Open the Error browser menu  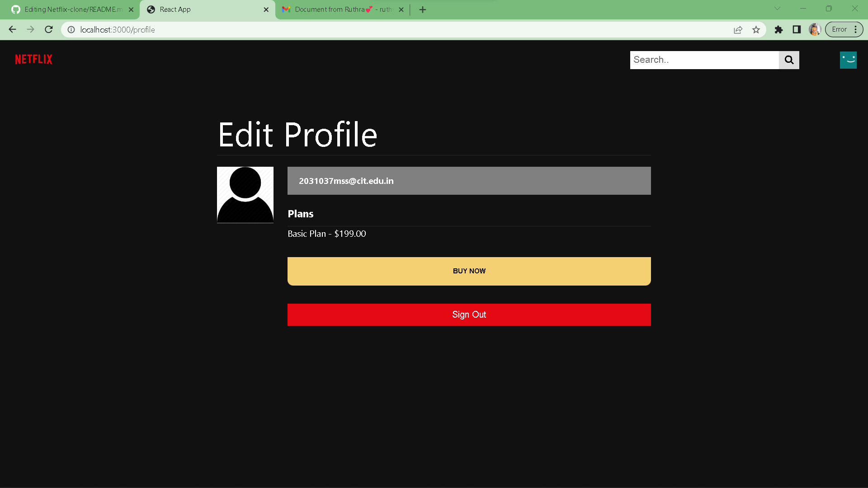pyautogui.click(x=840, y=29)
